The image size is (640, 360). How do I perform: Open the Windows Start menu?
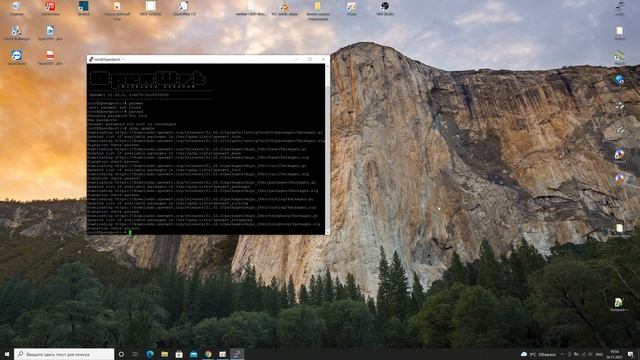pos(7,354)
